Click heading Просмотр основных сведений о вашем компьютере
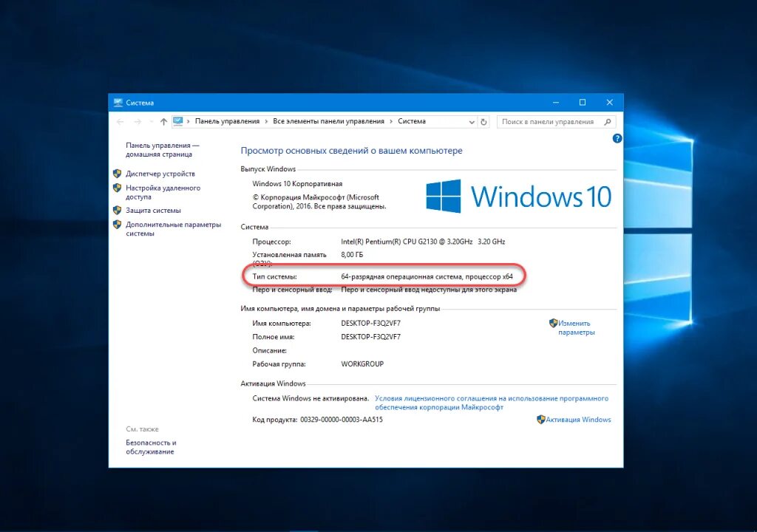 coord(351,151)
